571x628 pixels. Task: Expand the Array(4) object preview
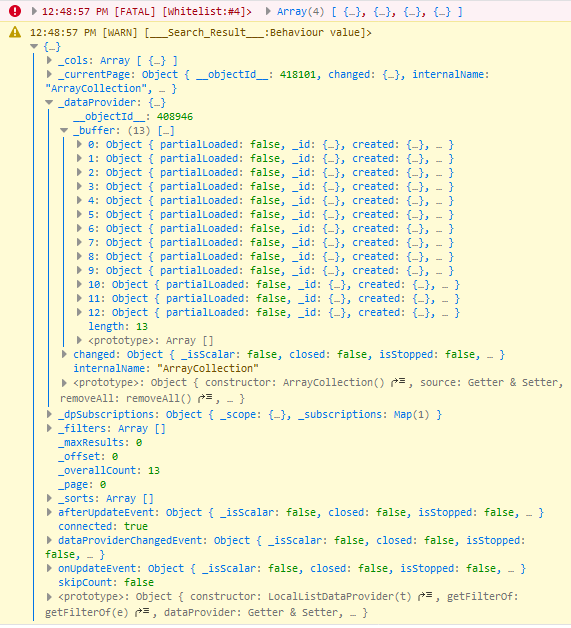[269, 11]
